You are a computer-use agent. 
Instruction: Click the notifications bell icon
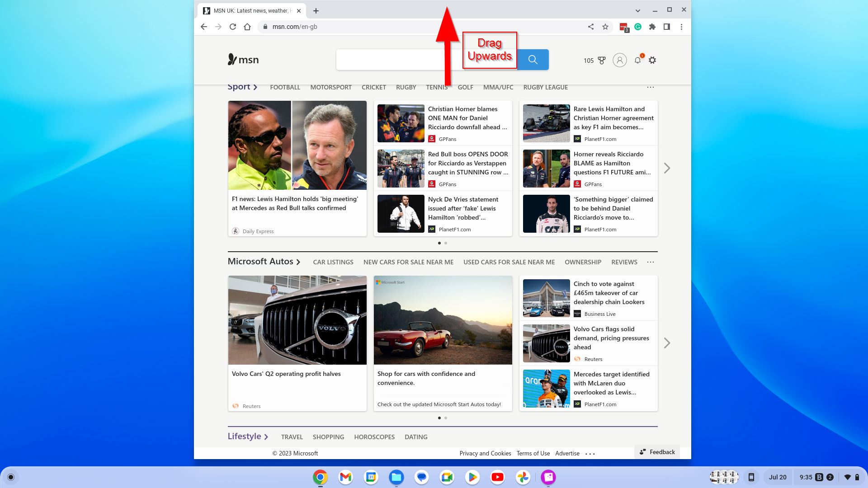pos(637,60)
